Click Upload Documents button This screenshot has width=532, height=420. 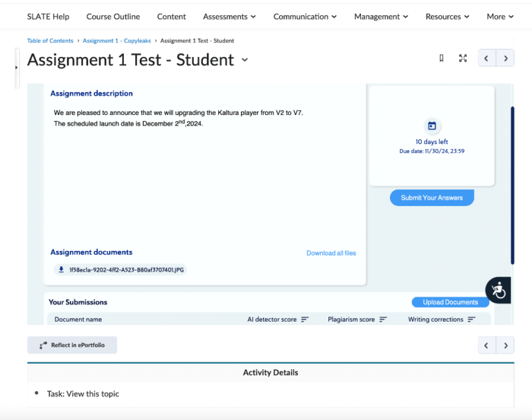coord(450,302)
